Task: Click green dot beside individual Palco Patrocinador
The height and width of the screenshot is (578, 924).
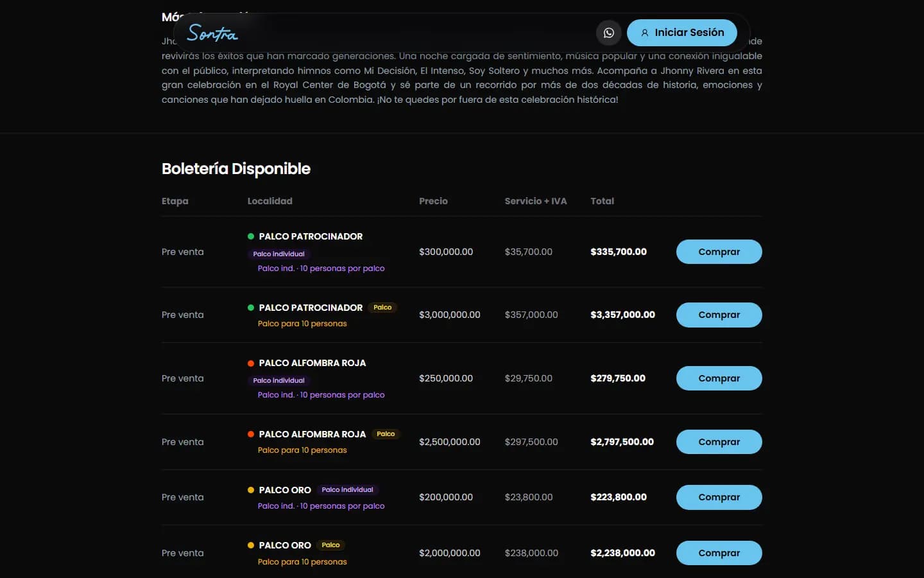Action: (251, 236)
